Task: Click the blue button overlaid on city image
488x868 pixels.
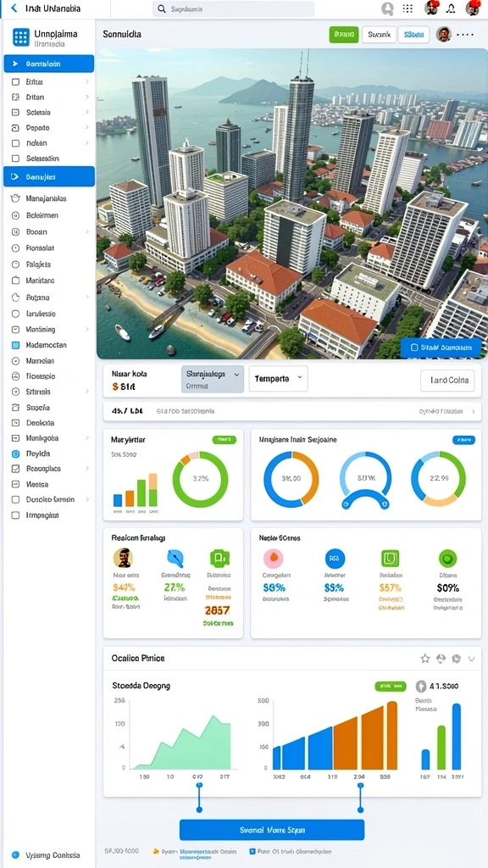Action: pyautogui.click(x=441, y=348)
